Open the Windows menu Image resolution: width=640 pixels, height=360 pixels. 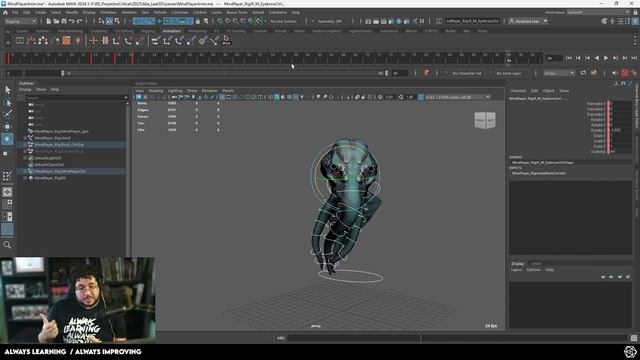pos(108,13)
